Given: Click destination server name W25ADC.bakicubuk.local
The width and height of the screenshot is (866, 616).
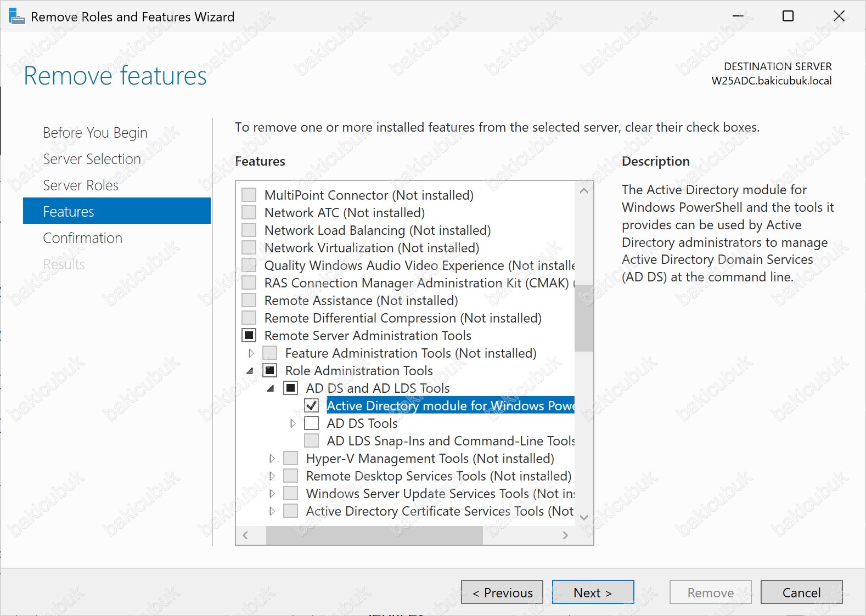Looking at the screenshot, I should 772,81.
